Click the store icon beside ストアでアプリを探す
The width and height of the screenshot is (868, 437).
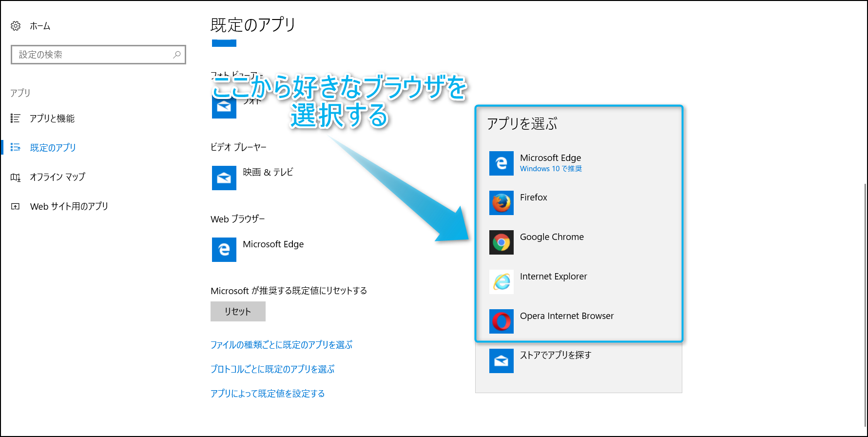click(501, 361)
